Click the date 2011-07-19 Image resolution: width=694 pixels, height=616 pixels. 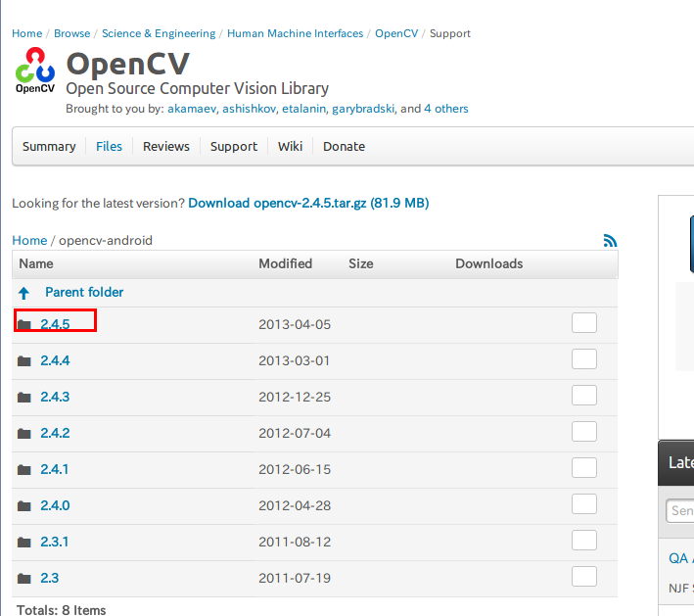tap(295, 579)
